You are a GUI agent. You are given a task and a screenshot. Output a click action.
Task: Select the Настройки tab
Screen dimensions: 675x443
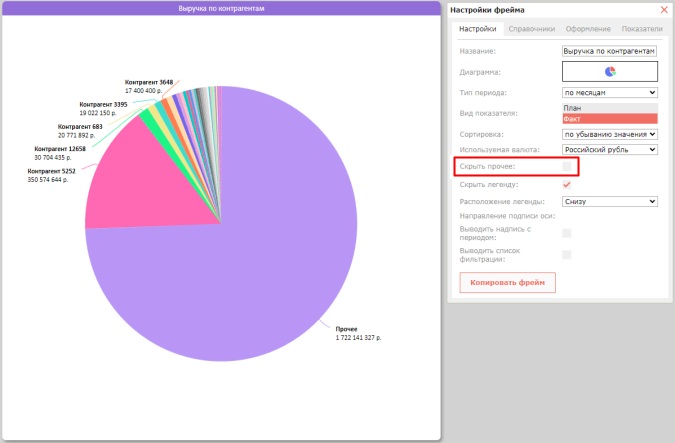(477, 29)
